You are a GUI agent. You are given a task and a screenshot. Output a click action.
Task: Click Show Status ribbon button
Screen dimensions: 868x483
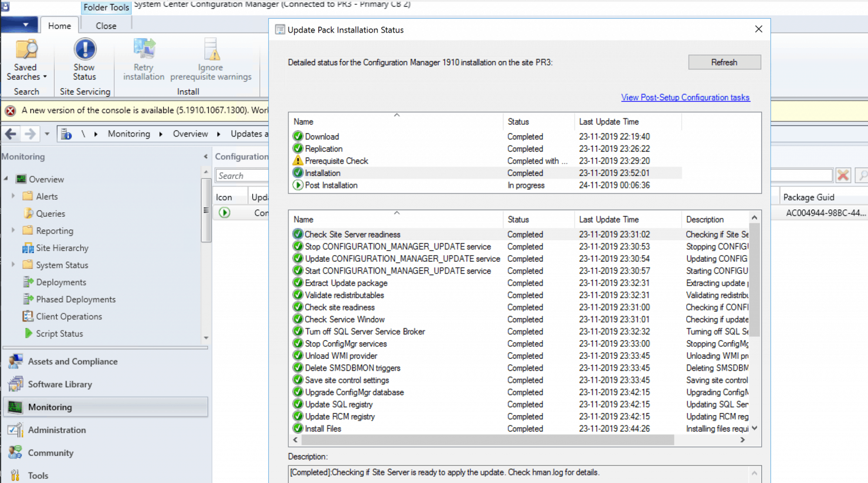pyautogui.click(x=84, y=60)
